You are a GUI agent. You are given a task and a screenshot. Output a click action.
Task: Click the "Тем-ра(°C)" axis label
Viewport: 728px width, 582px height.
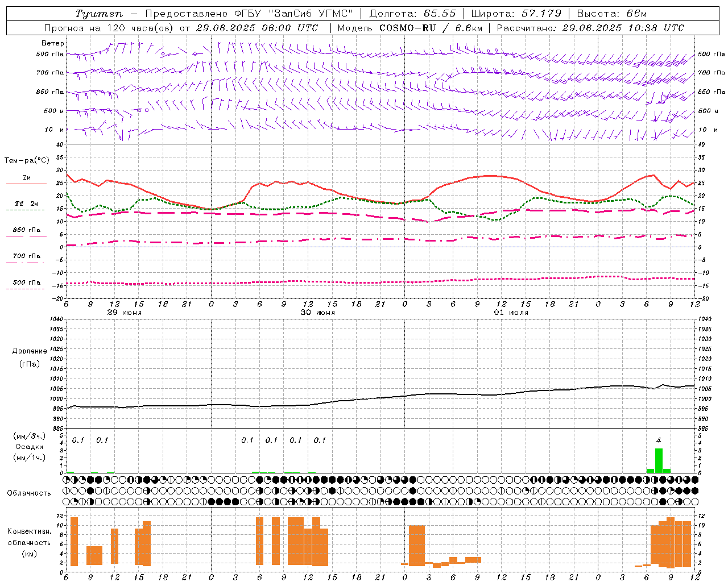click(x=27, y=161)
